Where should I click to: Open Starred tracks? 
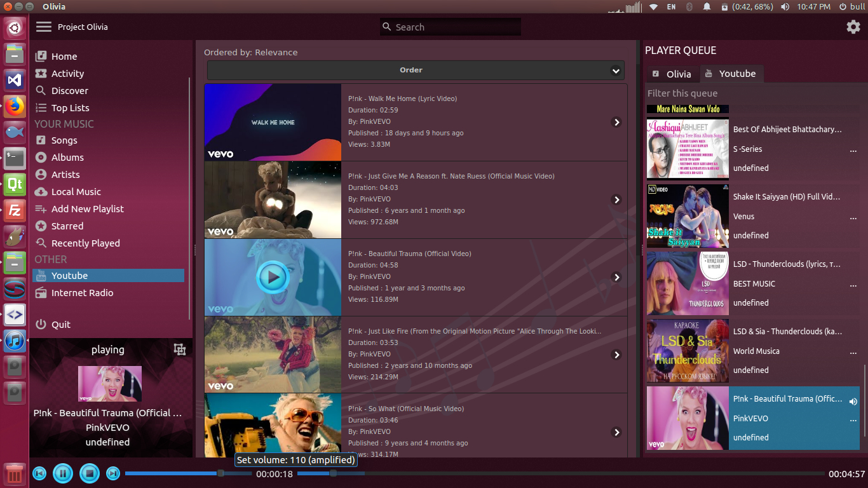pyautogui.click(x=109, y=226)
